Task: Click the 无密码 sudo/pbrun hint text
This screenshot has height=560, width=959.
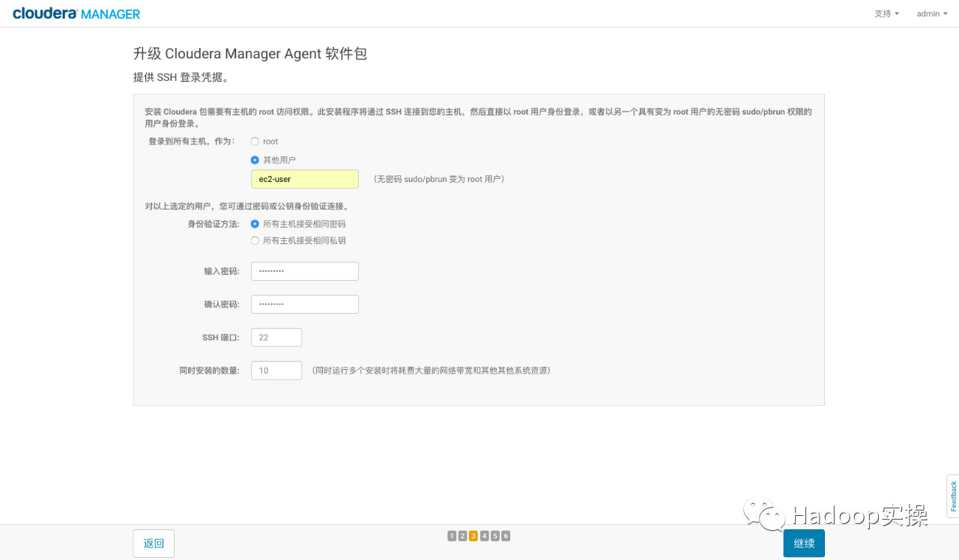Action: [439, 180]
